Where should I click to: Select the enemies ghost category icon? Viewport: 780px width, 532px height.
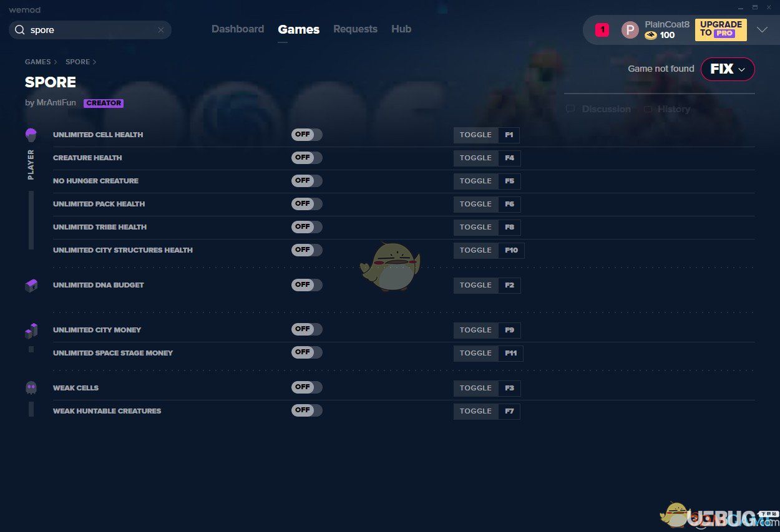click(31, 388)
